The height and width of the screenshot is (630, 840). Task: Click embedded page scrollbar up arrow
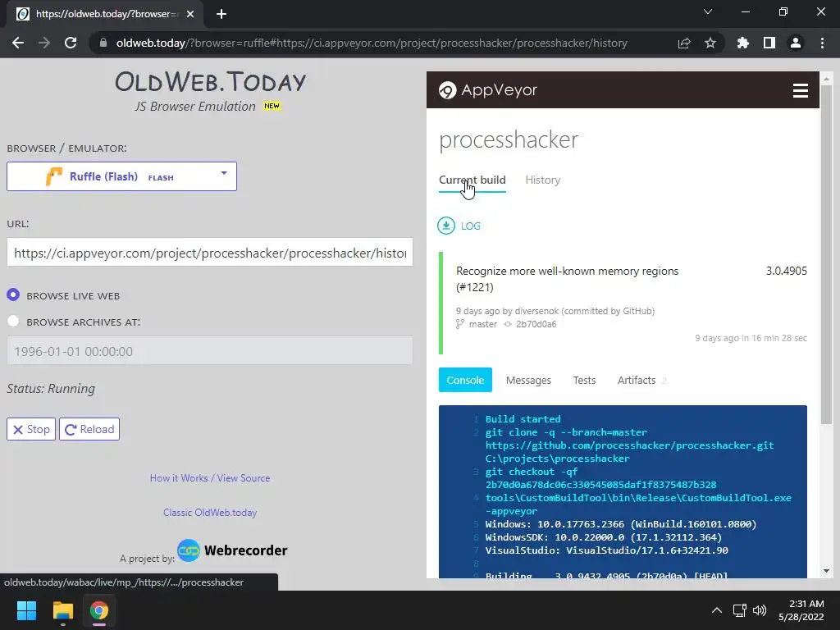pos(826,79)
